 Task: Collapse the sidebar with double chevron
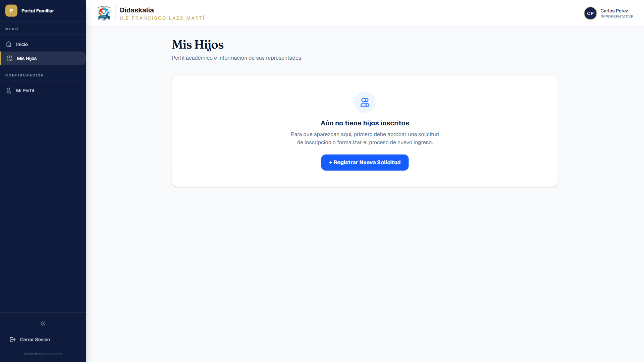(x=43, y=323)
